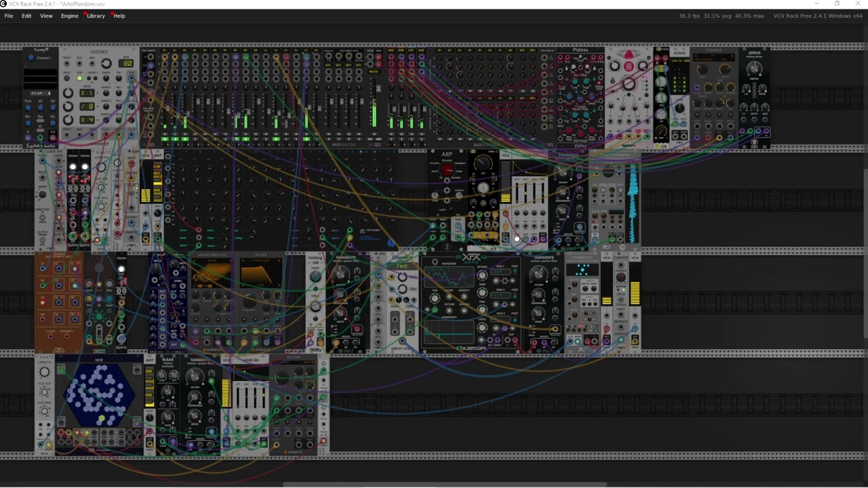
Task: Click the left input jack on Audio module
Action: click(x=675, y=123)
